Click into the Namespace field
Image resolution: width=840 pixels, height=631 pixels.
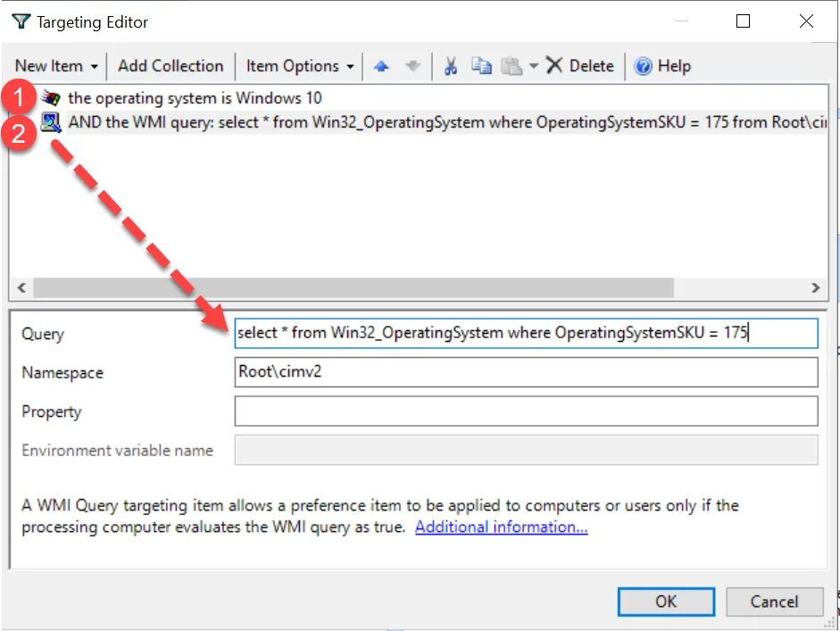pyautogui.click(x=526, y=372)
